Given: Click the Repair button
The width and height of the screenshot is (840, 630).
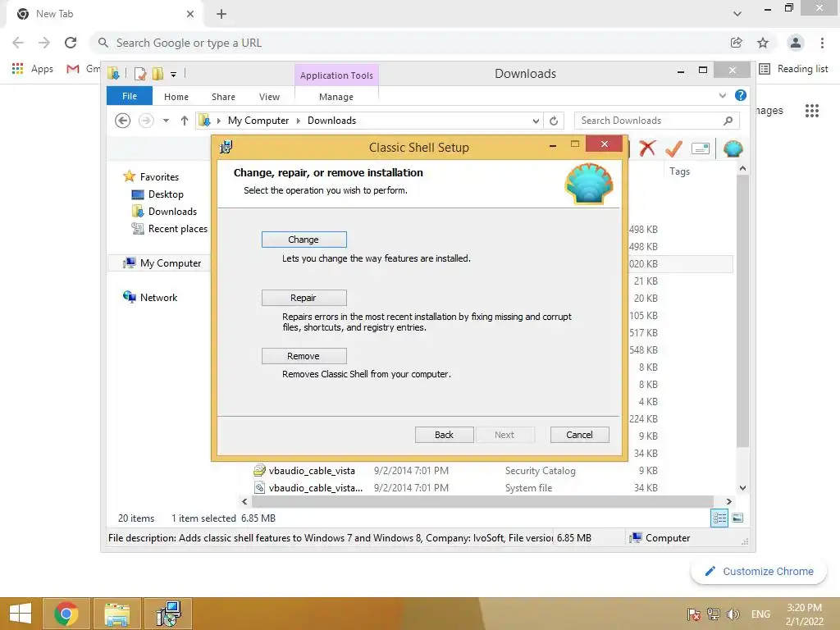Looking at the screenshot, I should click(x=304, y=298).
